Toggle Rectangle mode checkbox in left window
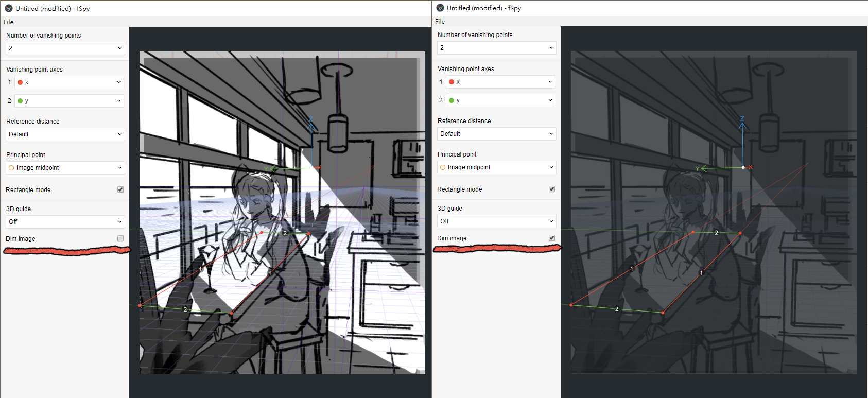This screenshot has height=398, width=868. click(120, 189)
